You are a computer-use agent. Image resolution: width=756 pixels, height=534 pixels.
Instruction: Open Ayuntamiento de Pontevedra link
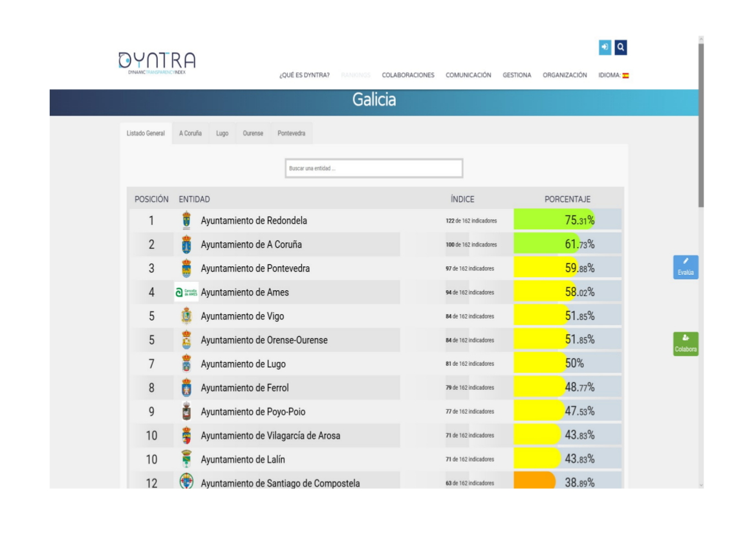click(x=255, y=268)
